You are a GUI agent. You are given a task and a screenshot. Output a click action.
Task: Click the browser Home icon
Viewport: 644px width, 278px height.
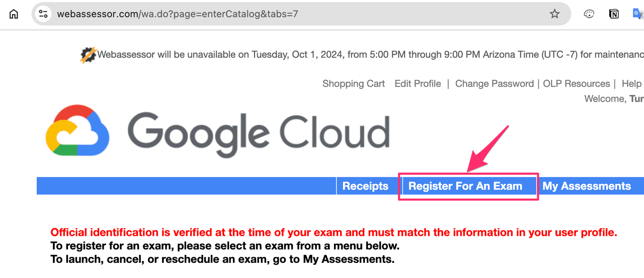point(14,14)
